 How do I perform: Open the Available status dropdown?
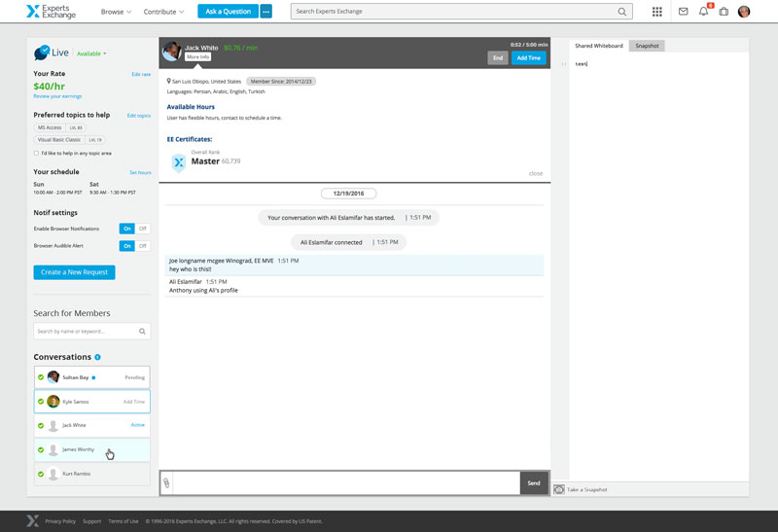pos(91,53)
